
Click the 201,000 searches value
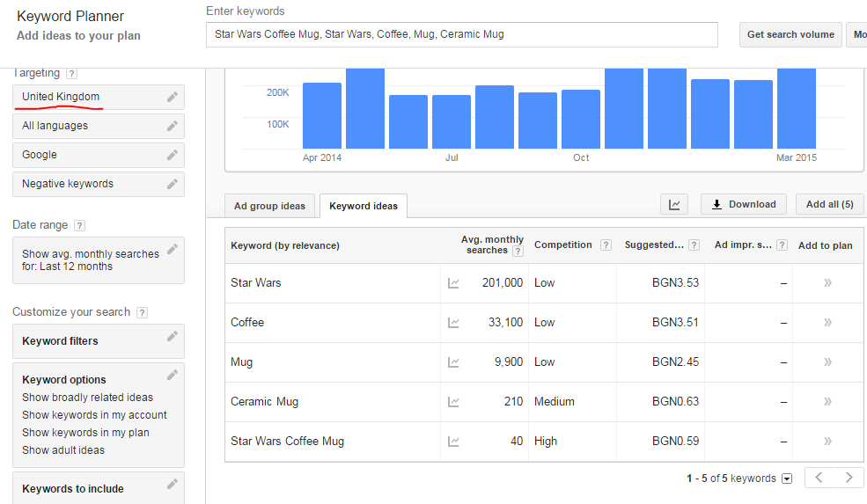[502, 283]
